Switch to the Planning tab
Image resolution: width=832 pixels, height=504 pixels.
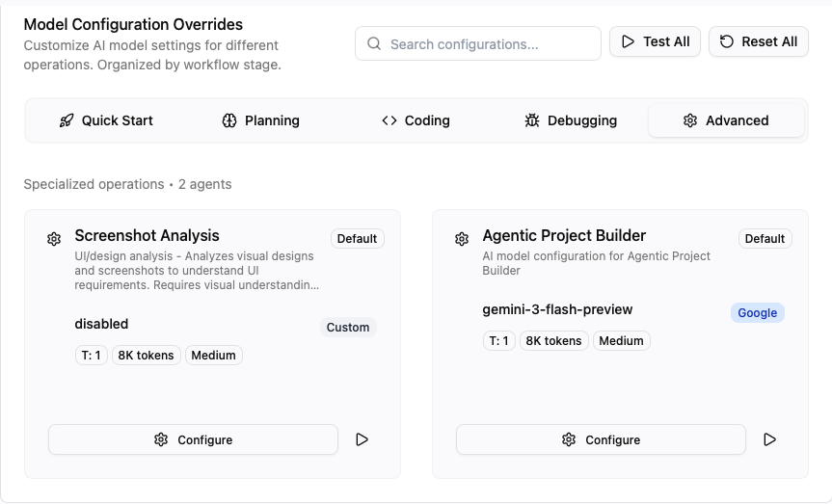[260, 120]
